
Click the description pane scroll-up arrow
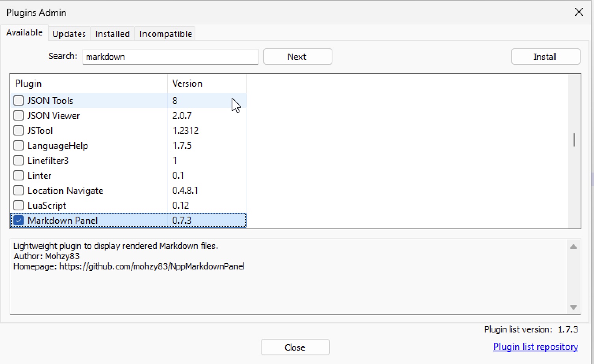(574, 246)
